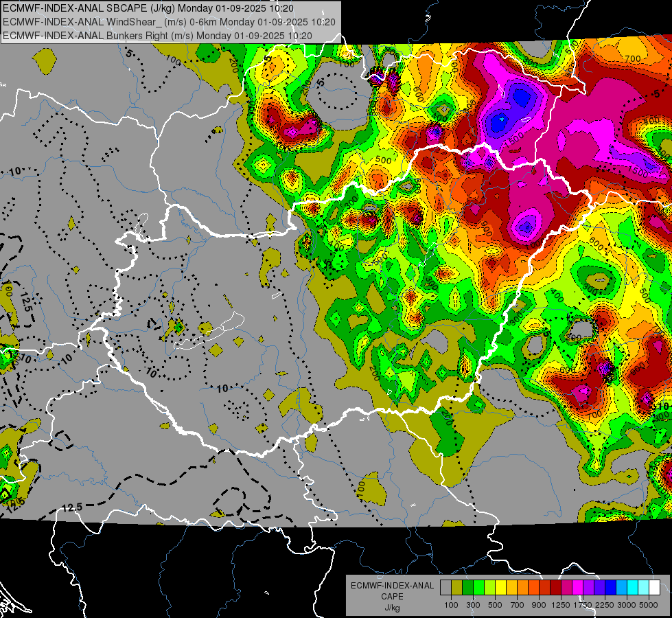Click the 2250 legend tick label
The height and width of the screenshot is (618, 672).
[x=605, y=605]
